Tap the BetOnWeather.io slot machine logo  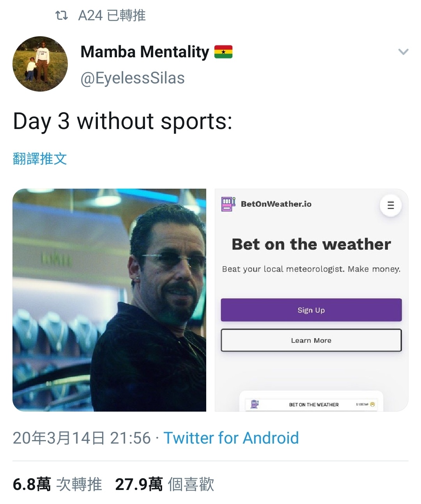[228, 204]
